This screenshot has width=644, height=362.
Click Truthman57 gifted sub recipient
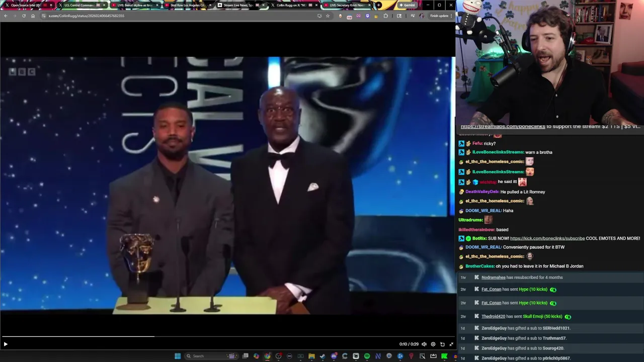point(554,338)
